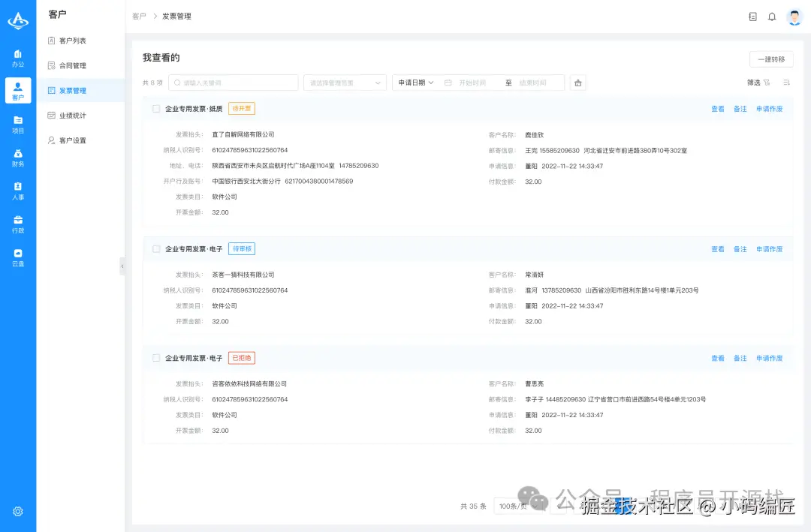Click the 一键转移 button

click(x=771, y=59)
